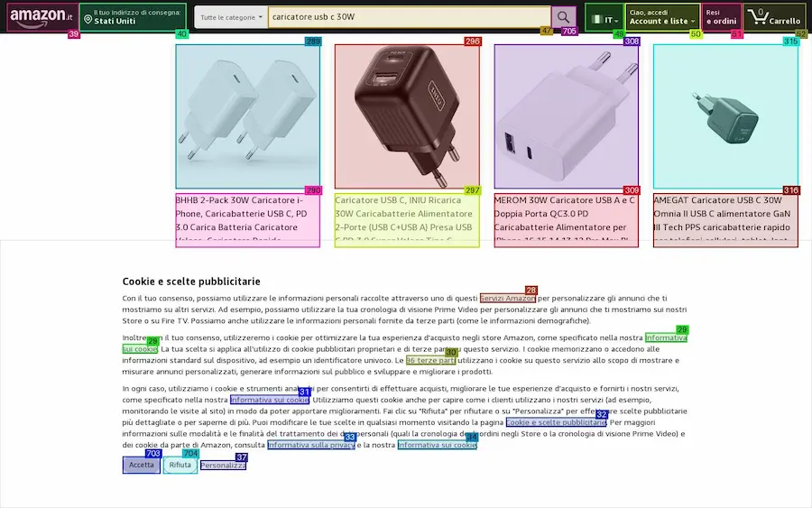Viewport: 812px width, 508px height.
Task: Open the Carrello shopping cart
Action: tap(774, 17)
